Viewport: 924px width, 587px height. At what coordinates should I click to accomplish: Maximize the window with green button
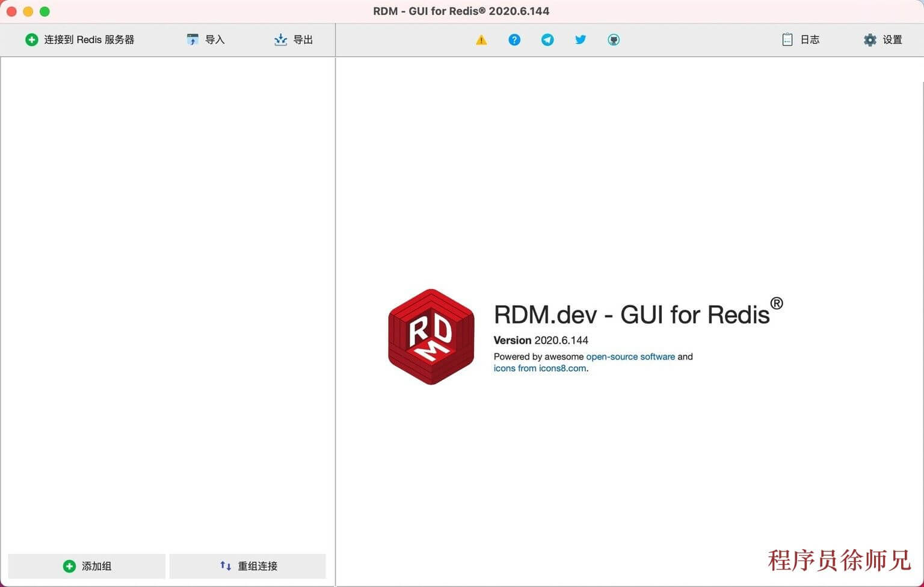[45, 11]
